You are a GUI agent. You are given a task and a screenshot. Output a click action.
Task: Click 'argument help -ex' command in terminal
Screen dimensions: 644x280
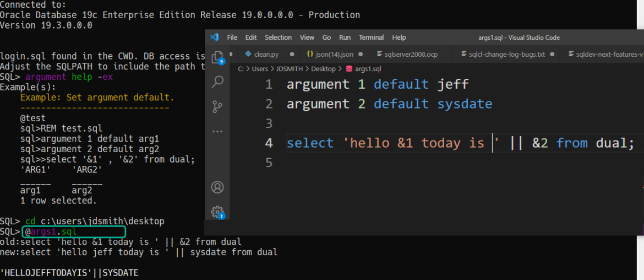(x=69, y=77)
